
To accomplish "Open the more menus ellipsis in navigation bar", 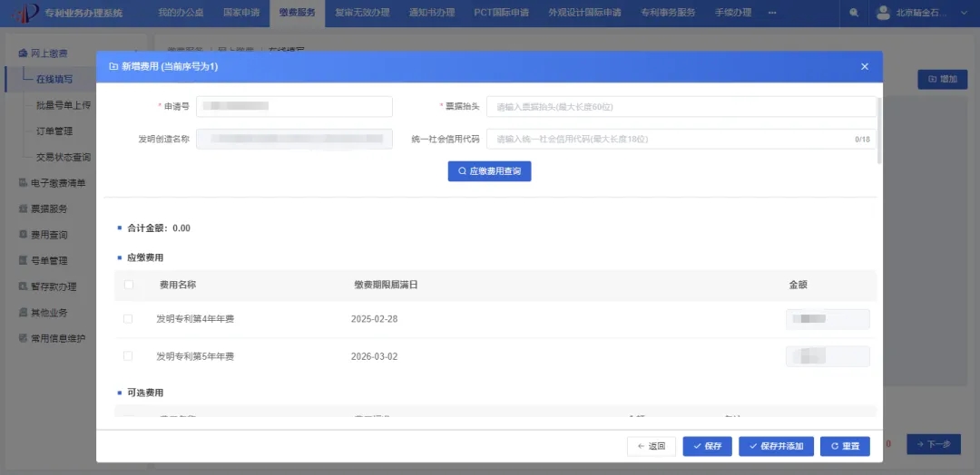I will [x=772, y=13].
